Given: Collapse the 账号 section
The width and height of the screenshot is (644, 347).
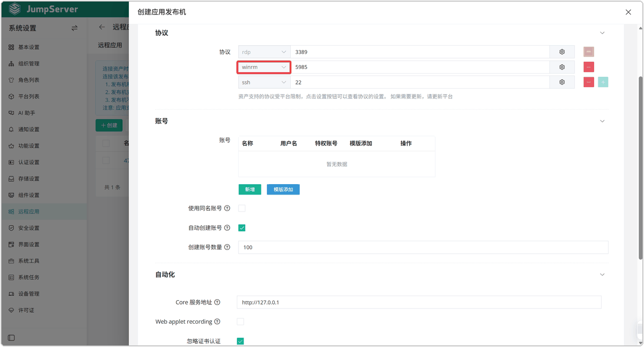Looking at the screenshot, I should (x=602, y=121).
